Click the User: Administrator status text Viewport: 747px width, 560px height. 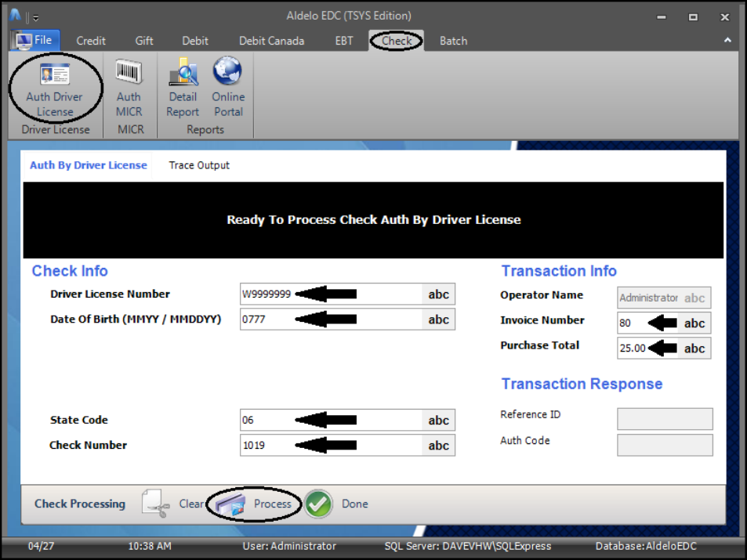[289, 546]
